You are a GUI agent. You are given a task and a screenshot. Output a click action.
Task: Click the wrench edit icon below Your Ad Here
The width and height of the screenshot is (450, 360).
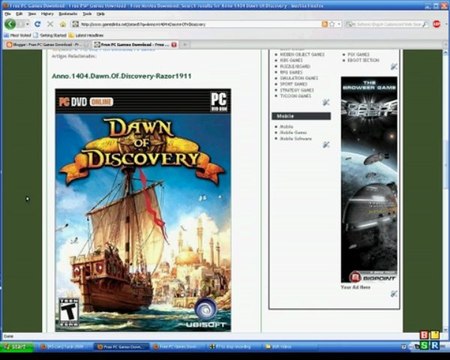tap(394, 294)
